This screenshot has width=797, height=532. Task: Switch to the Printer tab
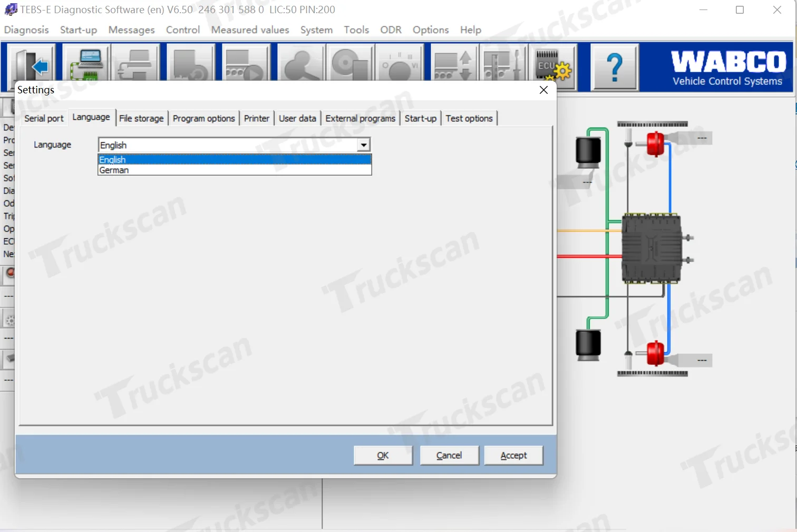(257, 119)
